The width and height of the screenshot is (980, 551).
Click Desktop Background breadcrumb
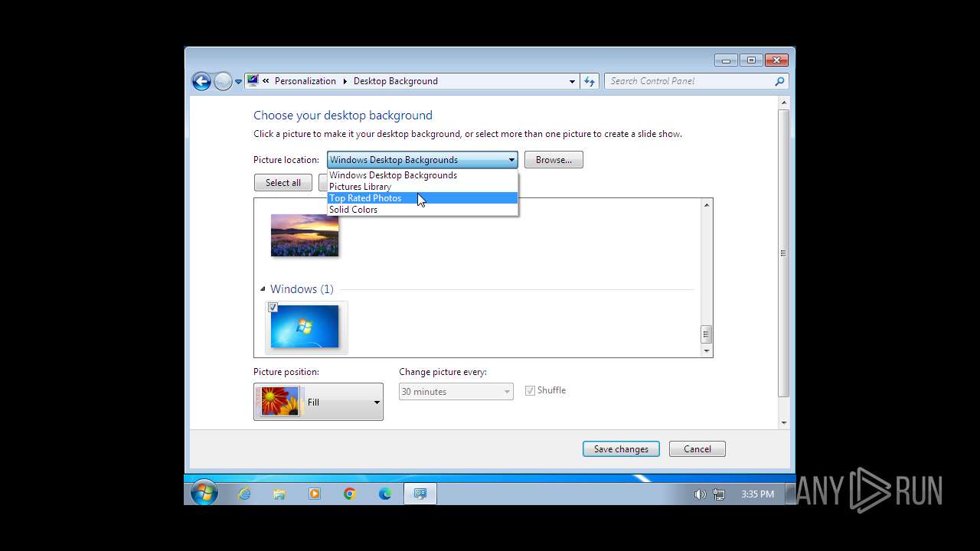pos(396,81)
